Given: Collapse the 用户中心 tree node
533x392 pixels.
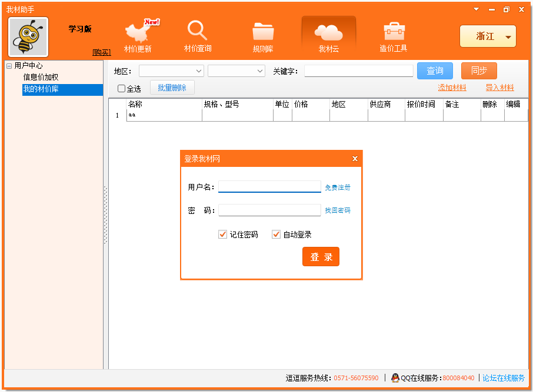Looking at the screenshot, I should [9, 66].
